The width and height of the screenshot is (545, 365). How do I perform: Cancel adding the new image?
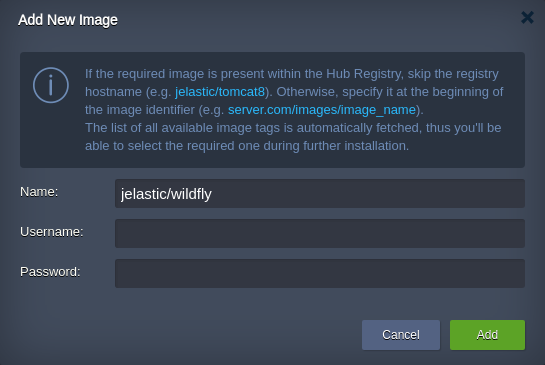401,335
